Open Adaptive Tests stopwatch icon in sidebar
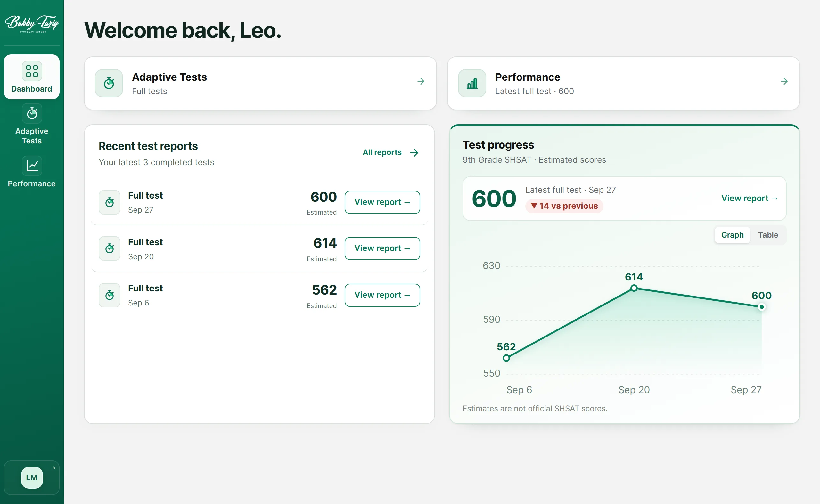 click(32, 113)
